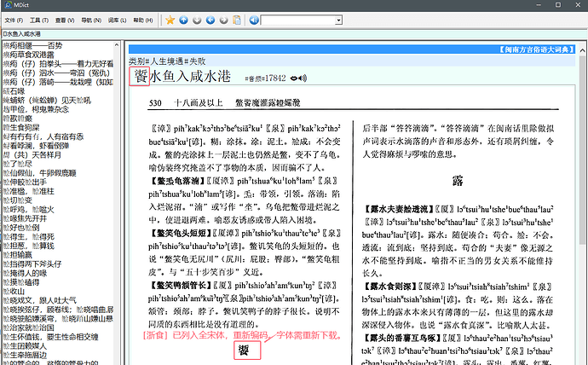Click the large 露 section heading character
The image size is (588, 365).
pyautogui.click(x=458, y=181)
